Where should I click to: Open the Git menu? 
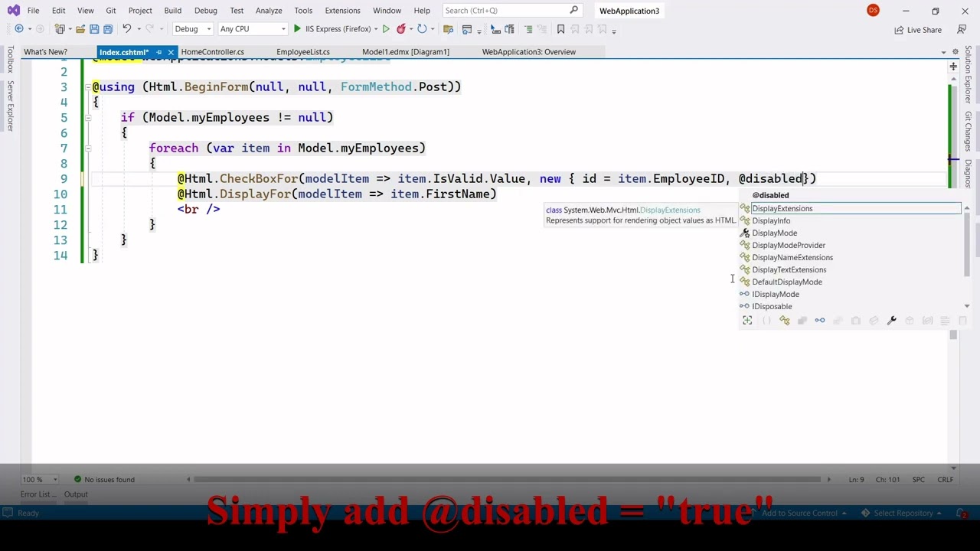click(x=111, y=11)
